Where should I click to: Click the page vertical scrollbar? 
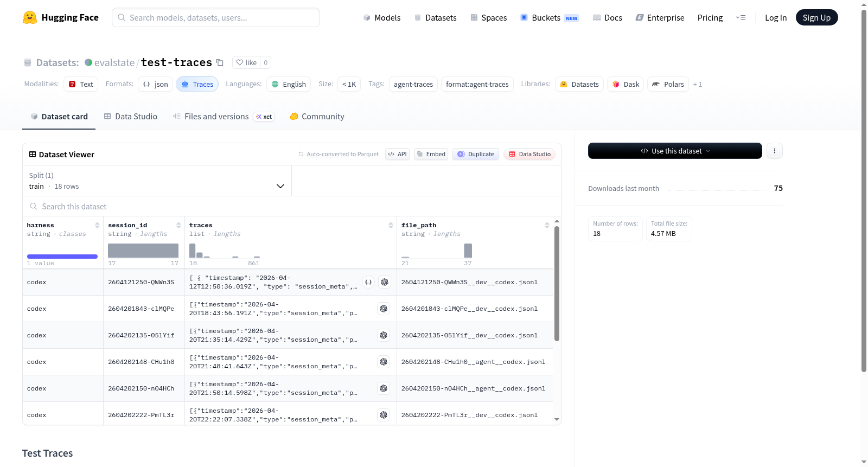point(864,190)
